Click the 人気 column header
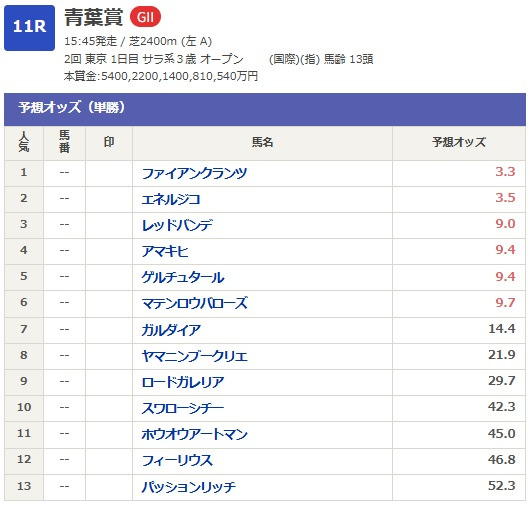This screenshot has height=508, width=532. pyautogui.click(x=24, y=143)
